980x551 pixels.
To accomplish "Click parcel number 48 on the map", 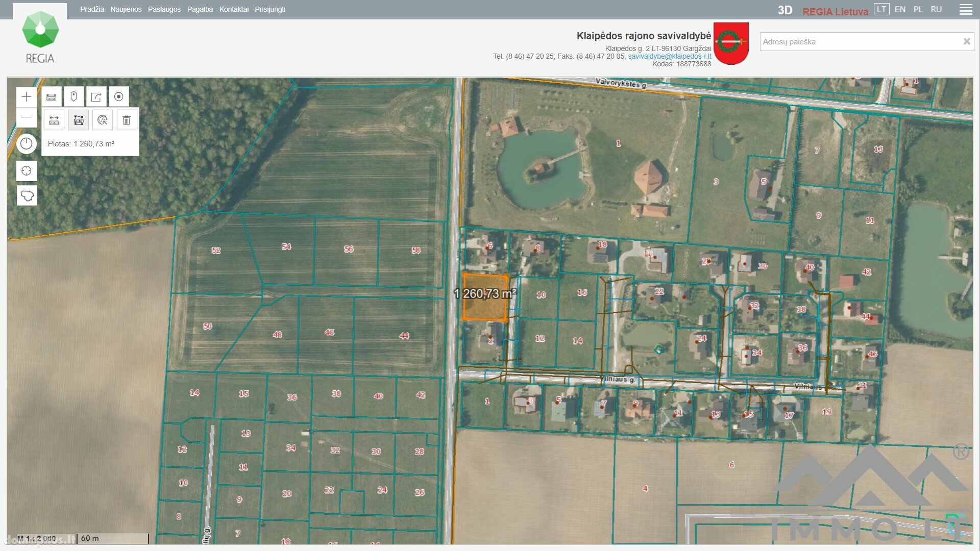I will pyautogui.click(x=277, y=335).
